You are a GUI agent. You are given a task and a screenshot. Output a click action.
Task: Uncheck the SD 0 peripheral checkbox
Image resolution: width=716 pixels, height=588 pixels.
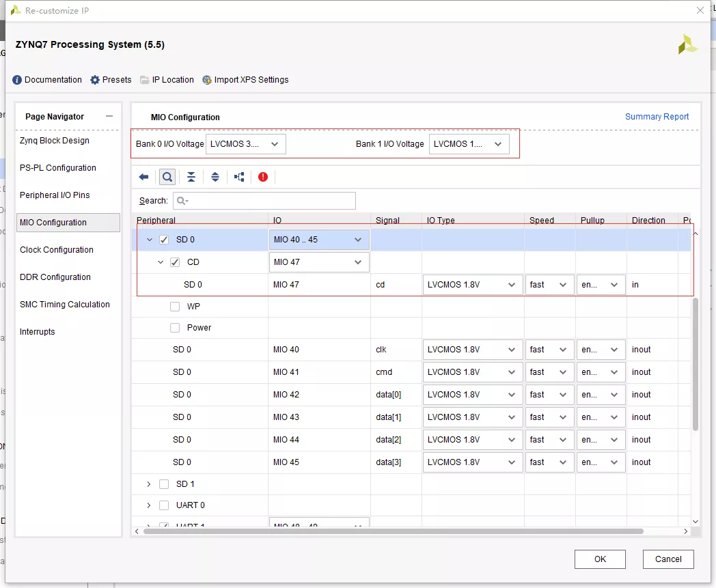pyautogui.click(x=164, y=240)
